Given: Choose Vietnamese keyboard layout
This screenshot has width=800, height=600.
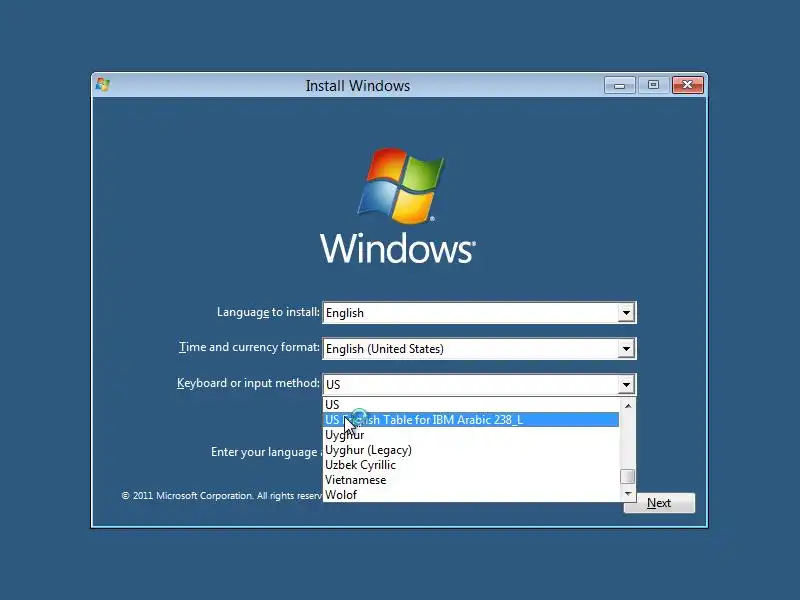Looking at the screenshot, I should tap(471, 480).
